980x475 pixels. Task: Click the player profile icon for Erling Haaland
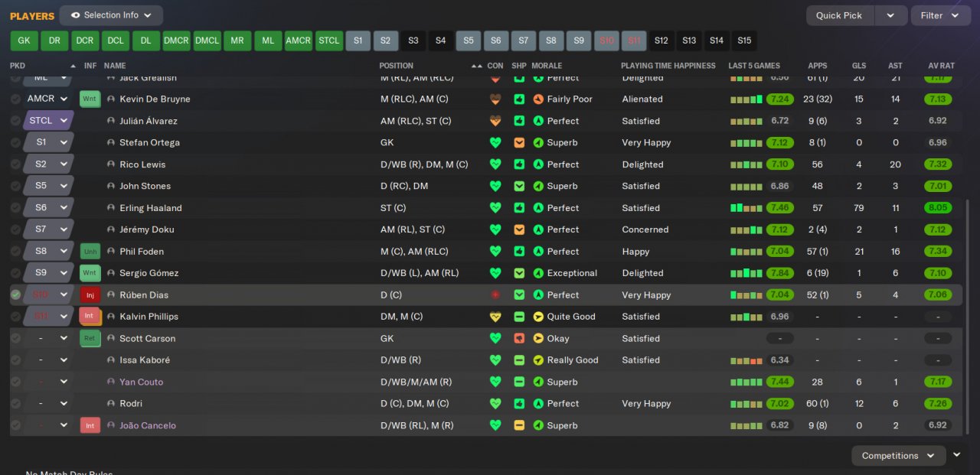[x=111, y=208]
